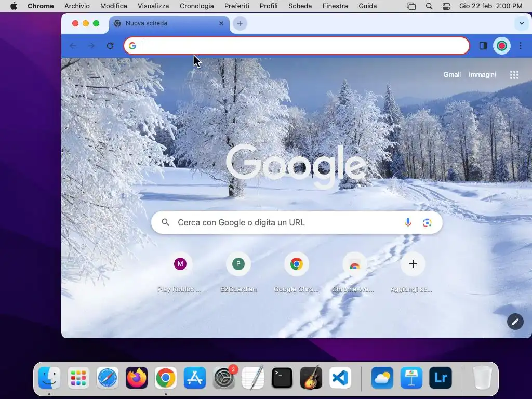Open the profile avatar in the toolbar

(x=502, y=46)
